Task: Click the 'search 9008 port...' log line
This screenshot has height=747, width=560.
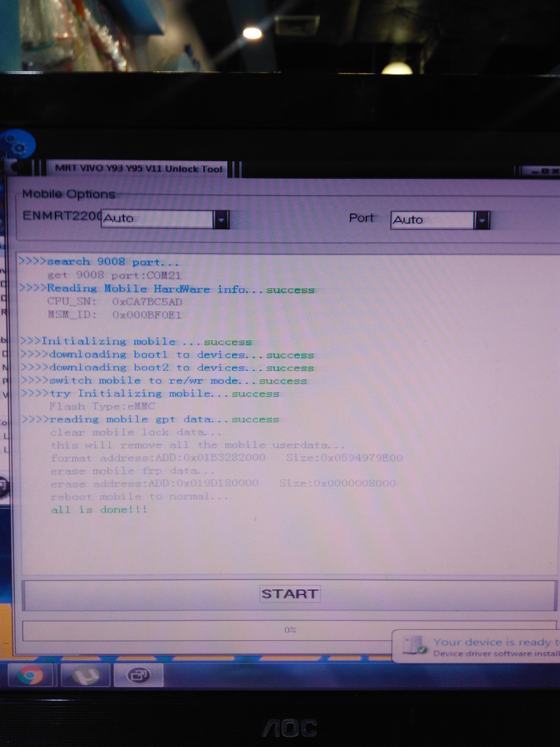Action: pos(99,262)
